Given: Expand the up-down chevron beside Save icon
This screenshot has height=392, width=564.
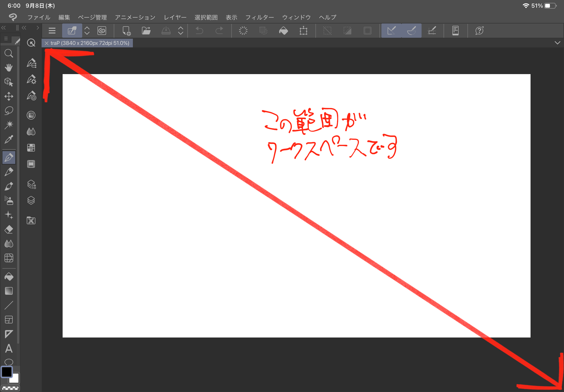Looking at the screenshot, I should (x=181, y=31).
